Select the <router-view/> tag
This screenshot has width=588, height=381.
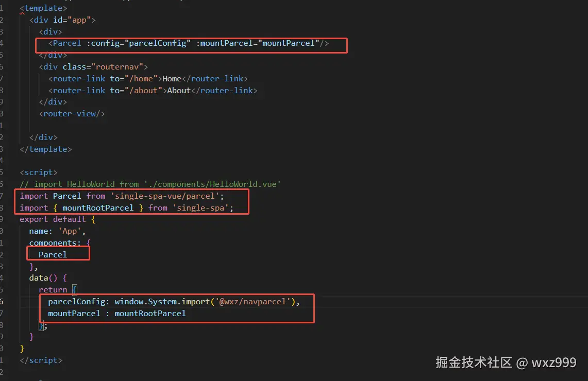tap(72, 113)
